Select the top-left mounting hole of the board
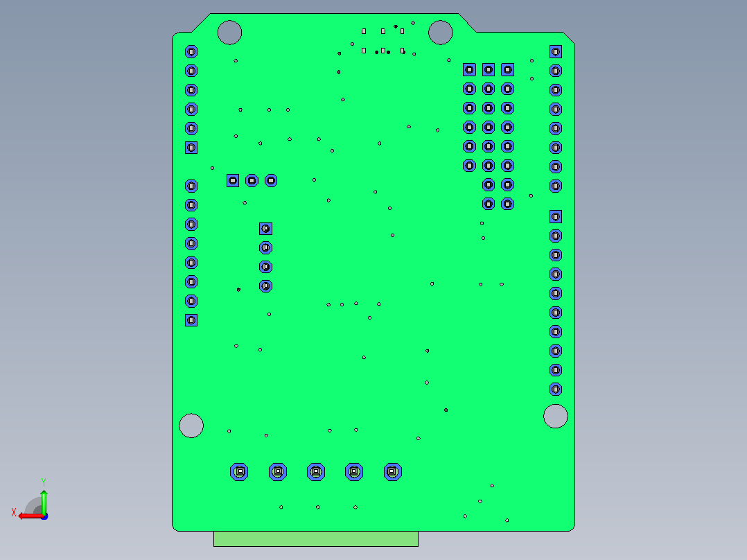The width and height of the screenshot is (747, 560). coord(229,33)
